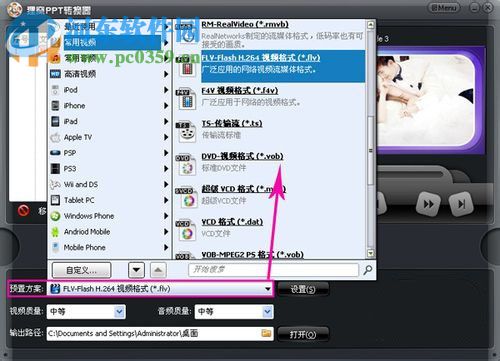Click the VCD disc format icon
The width and height of the screenshot is (500, 361).
pos(186,230)
